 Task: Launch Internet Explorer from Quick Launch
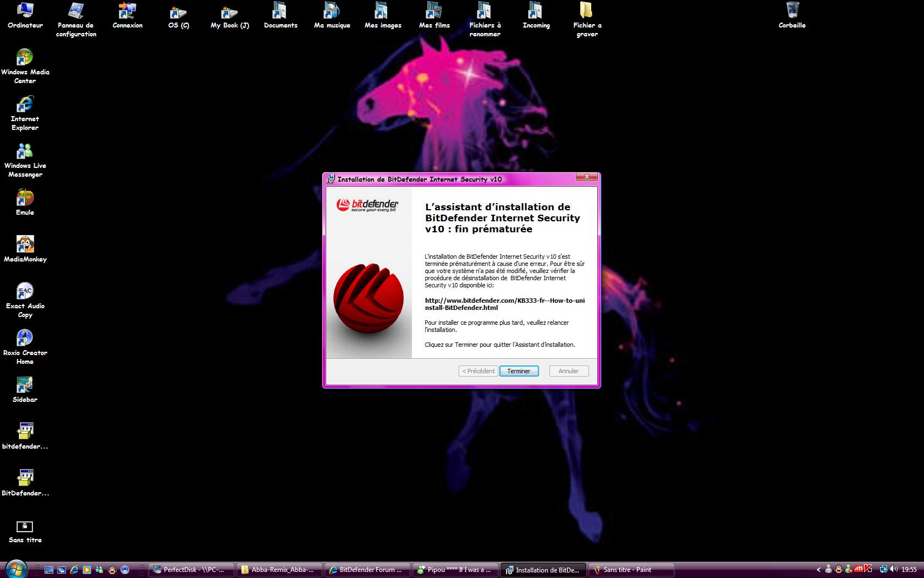74,570
